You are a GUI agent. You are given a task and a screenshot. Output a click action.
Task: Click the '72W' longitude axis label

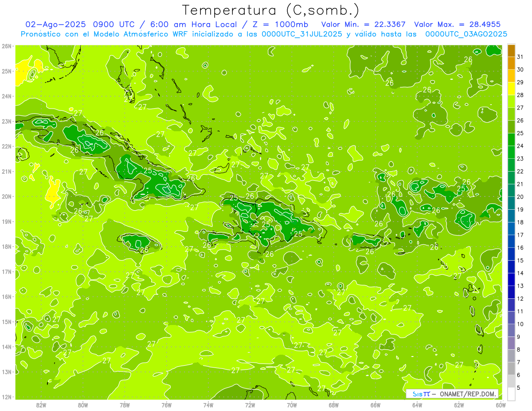250,405
